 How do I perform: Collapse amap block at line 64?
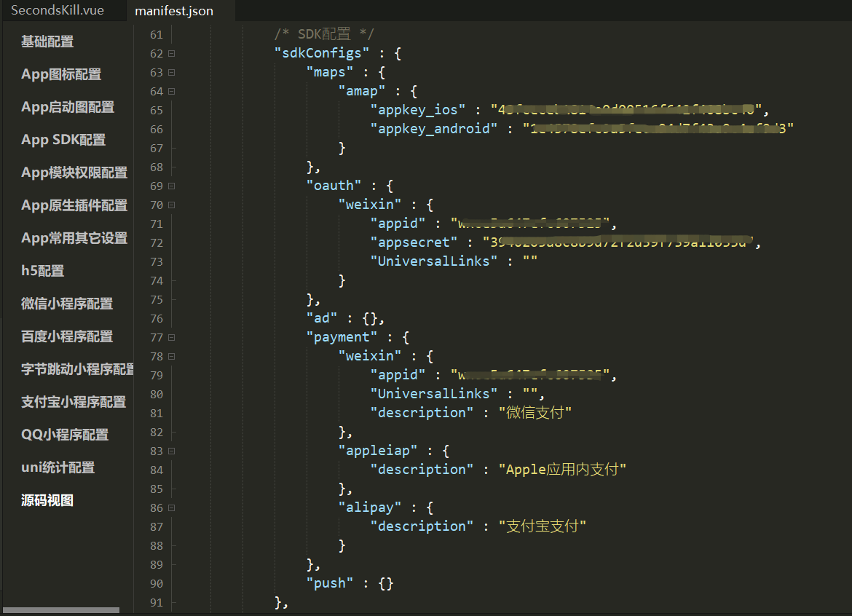tap(172, 91)
